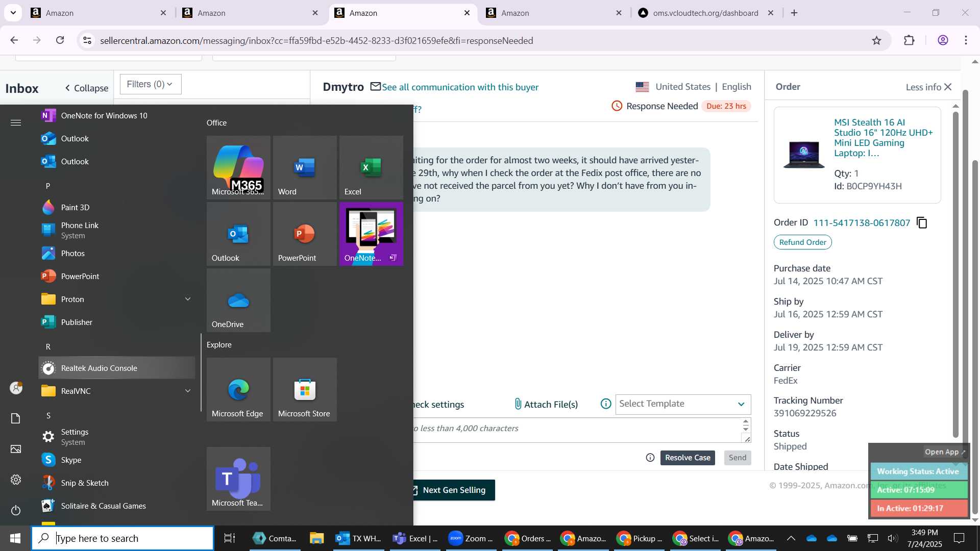
Task: Bookmark this page with the star
Action: [x=876, y=40]
